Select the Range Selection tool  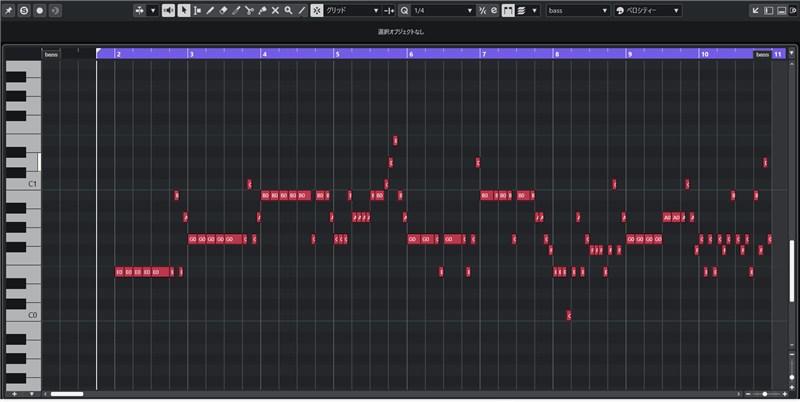(197, 10)
